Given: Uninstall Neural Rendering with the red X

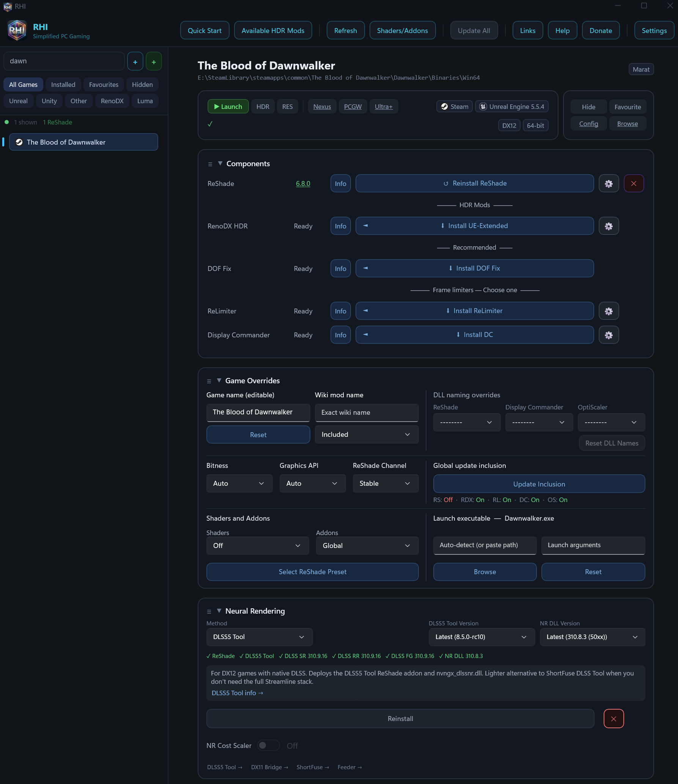Looking at the screenshot, I should click(x=614, y=719).
